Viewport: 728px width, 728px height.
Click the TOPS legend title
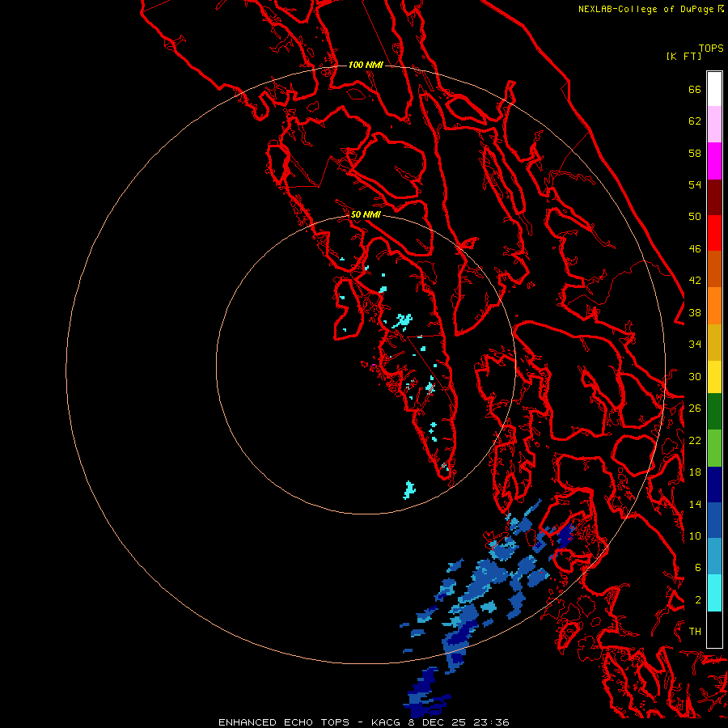(711, 48)
